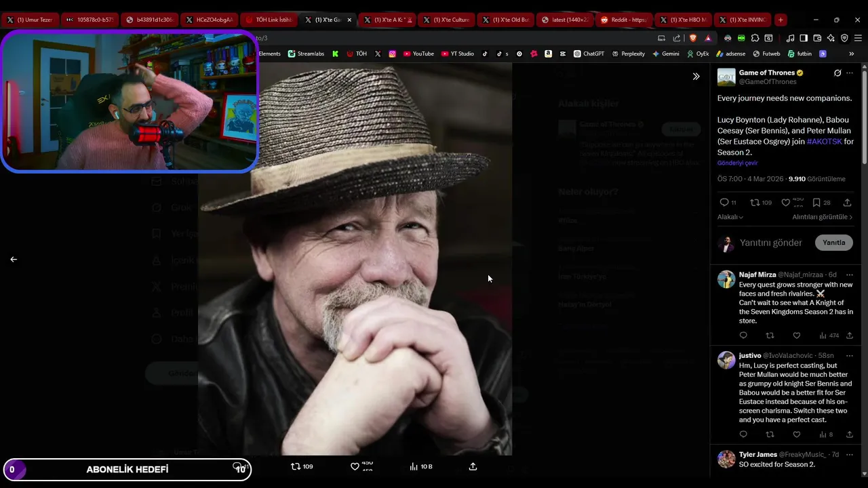
Task: More options on justivo's reply
Action: 850,355
